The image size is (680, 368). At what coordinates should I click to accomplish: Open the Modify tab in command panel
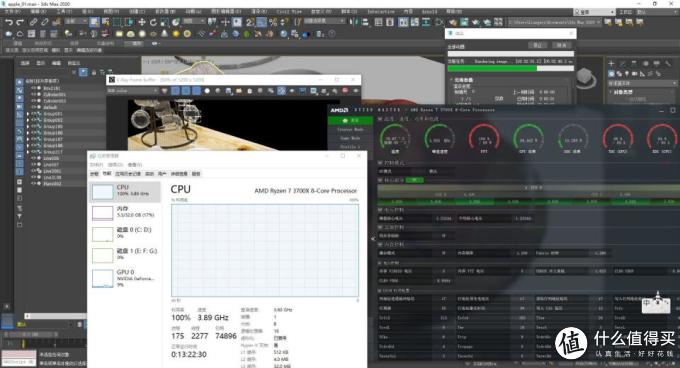point(623,64)
